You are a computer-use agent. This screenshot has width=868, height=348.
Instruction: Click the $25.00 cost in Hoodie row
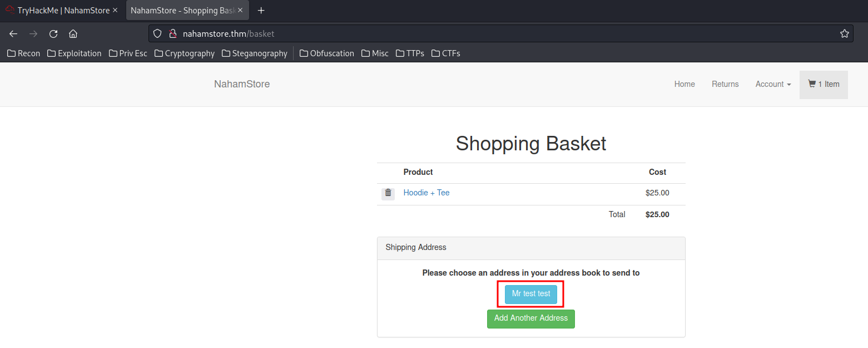click(x=657, y=193)
